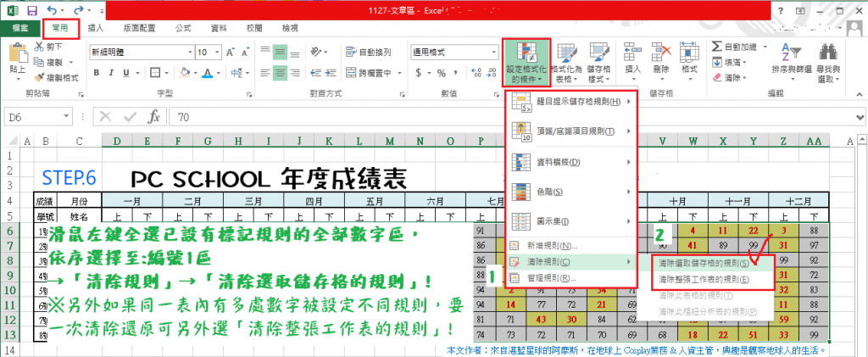Open the font size dropdown
The width and height of the screenshot is (868, 357).
point(217,53)
